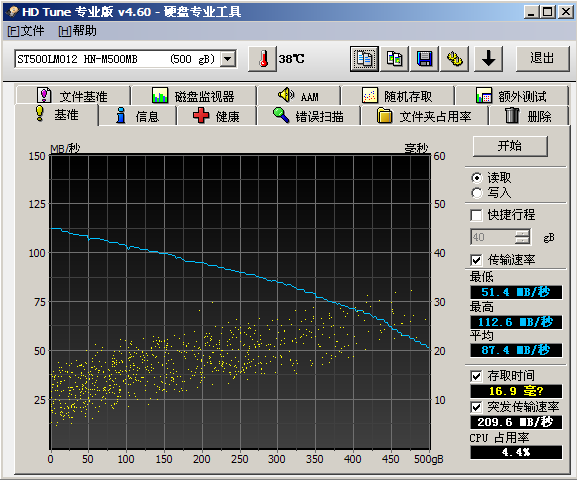Expand the ST500LM012 drive dropdown

click(x=228, y=59)
